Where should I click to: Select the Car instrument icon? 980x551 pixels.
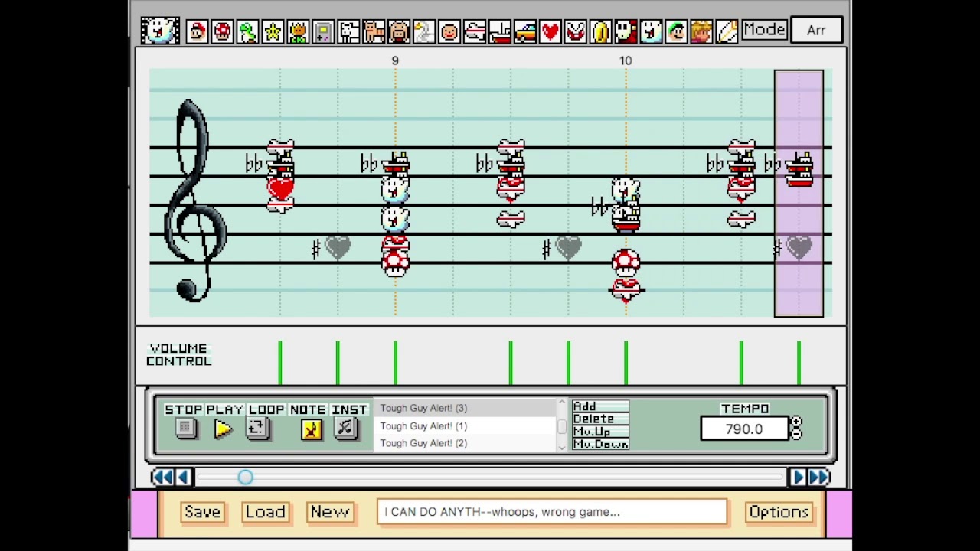(x=525, y=31)
